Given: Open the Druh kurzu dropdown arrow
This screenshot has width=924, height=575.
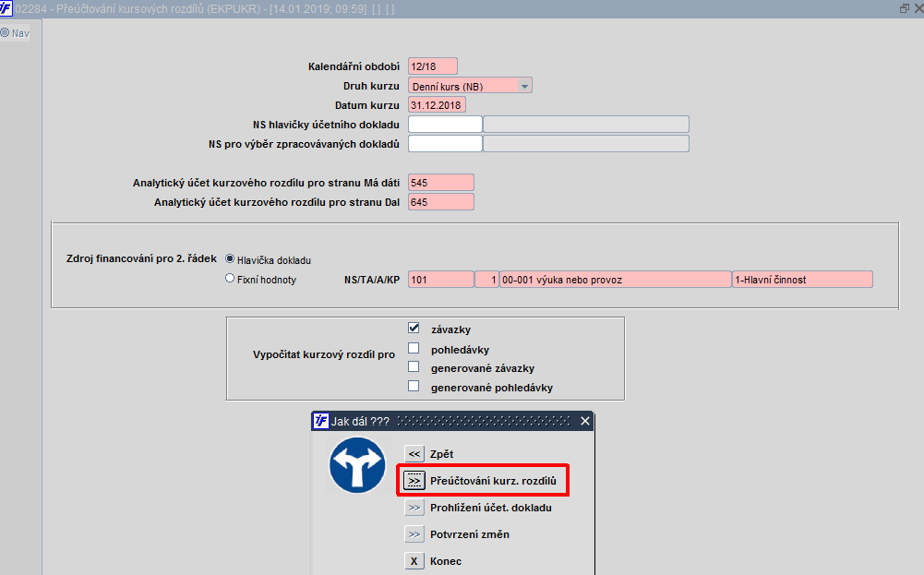Looking at the screenshot, I should (x=524, y=86).
